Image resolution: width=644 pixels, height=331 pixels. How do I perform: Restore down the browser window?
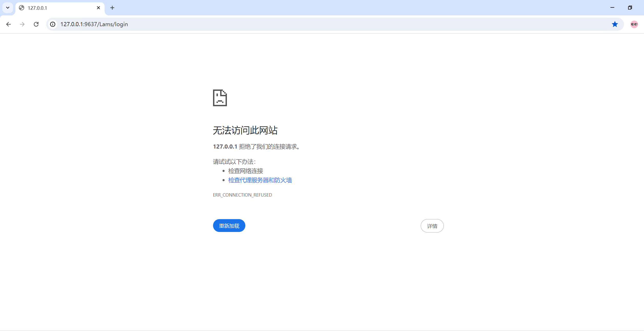click(630, 8)
